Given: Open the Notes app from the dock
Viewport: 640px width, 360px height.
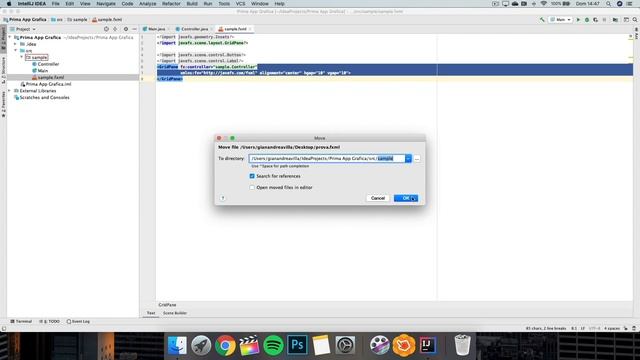Looking at the screenshot, I should pyautogui.click(x=321, y=345).
